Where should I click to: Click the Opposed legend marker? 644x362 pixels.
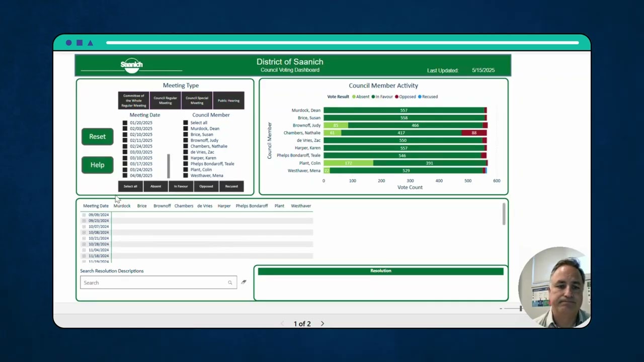click(x=396, y=97)
